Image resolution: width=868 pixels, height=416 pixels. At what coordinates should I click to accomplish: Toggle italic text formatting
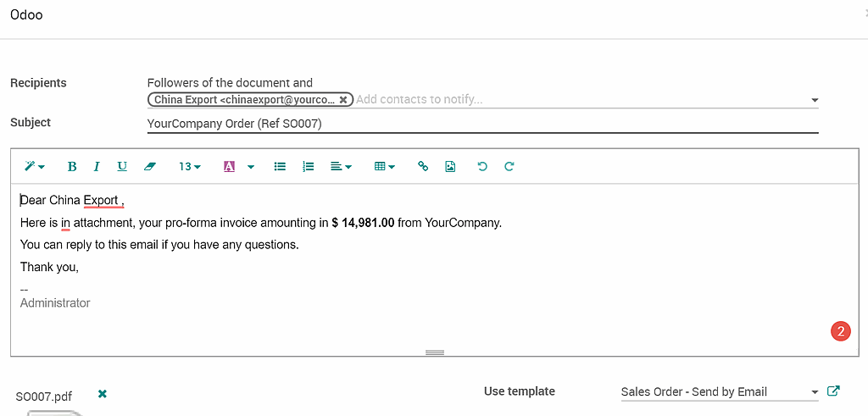click(x=97, y=167)
